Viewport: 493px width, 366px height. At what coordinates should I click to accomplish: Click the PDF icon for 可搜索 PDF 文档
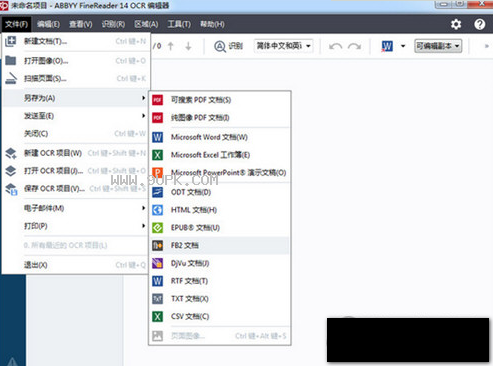point(157,100)
